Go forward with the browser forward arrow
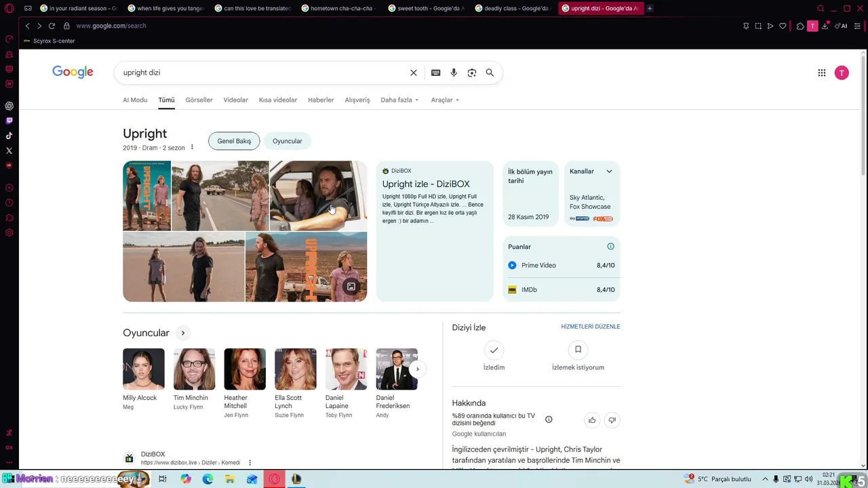This screenshot has height=488, width=868. pyautogui.click(x=39, y=26)
